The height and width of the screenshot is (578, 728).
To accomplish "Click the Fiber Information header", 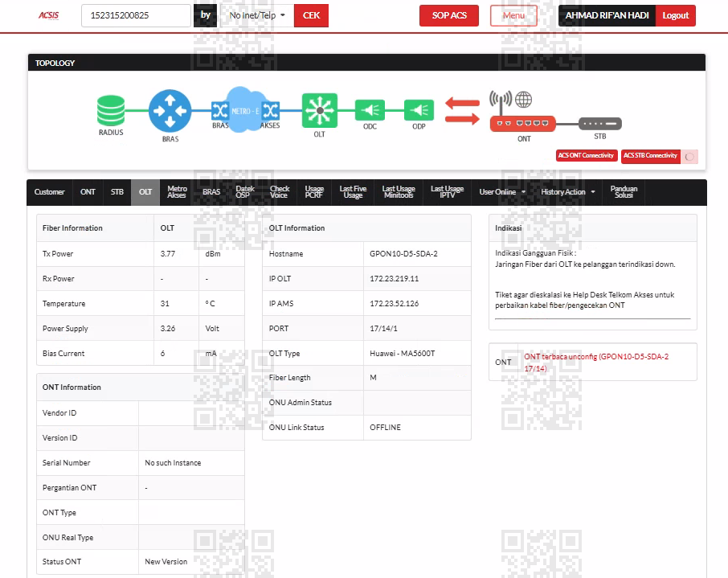I will pyautogui.click(x=72, y=228).
